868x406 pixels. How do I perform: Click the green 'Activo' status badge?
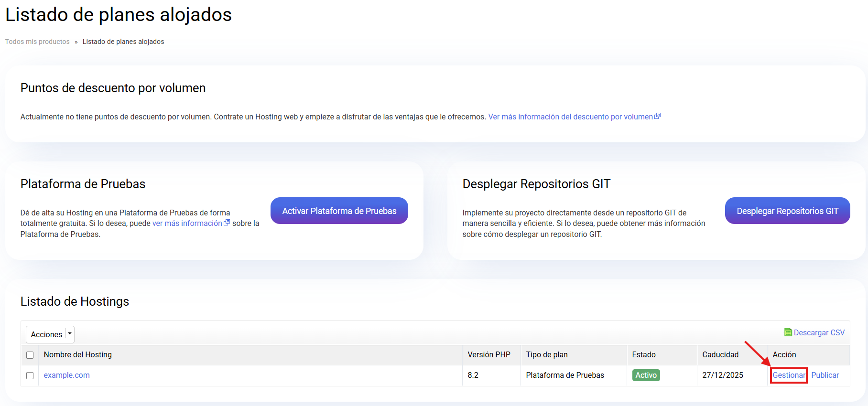point(646,375)
